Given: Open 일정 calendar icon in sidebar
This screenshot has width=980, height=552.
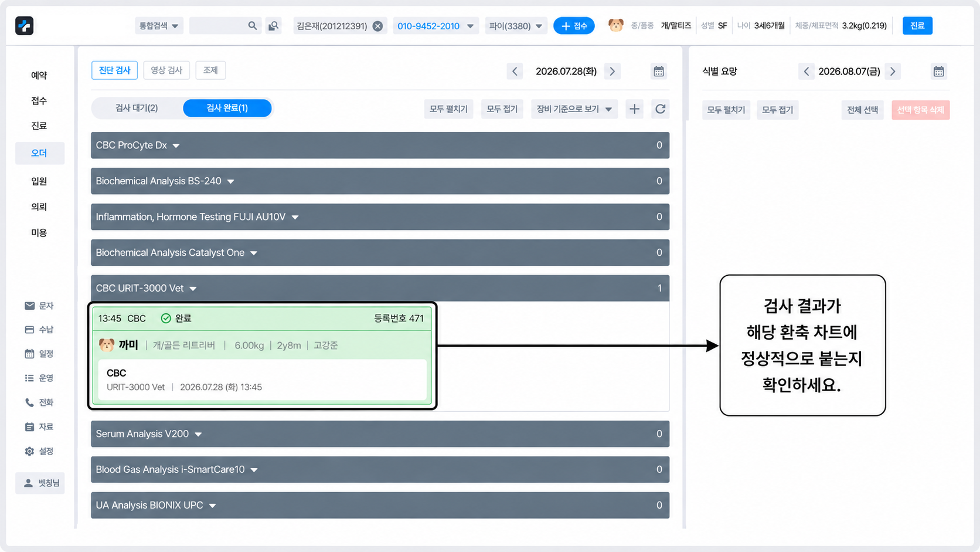Looking at the screenshot, I should (x=30, y=354).
